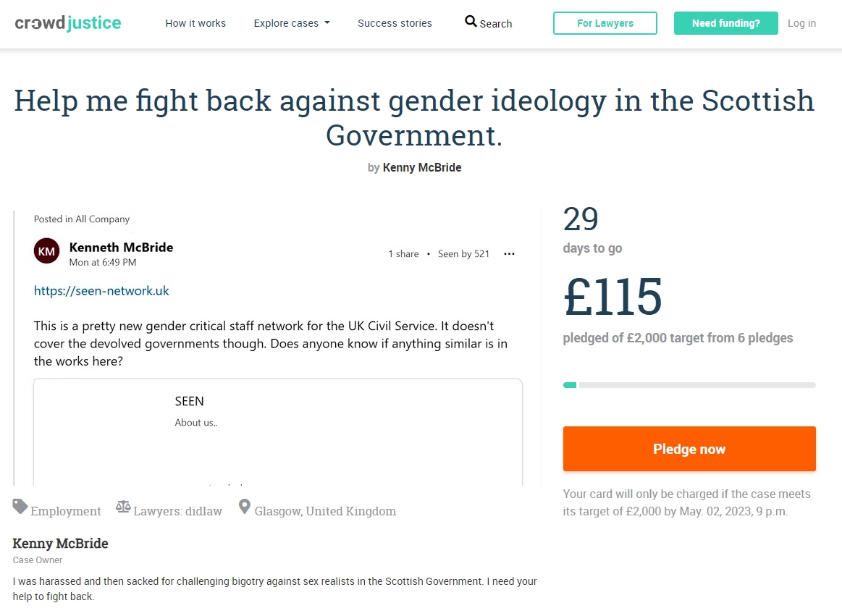Click the Need funding? button
The width and height of the screenshot is (842, 616).
coord(726,23)
